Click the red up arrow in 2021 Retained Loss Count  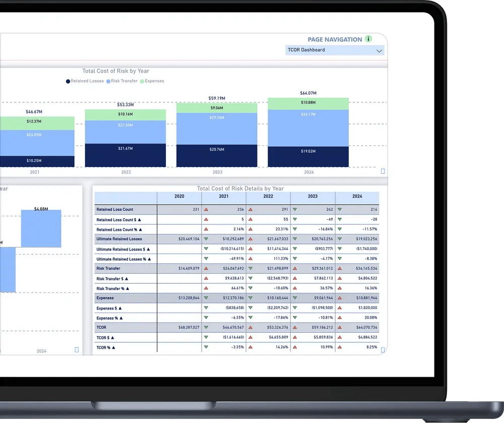click(206, 209)
